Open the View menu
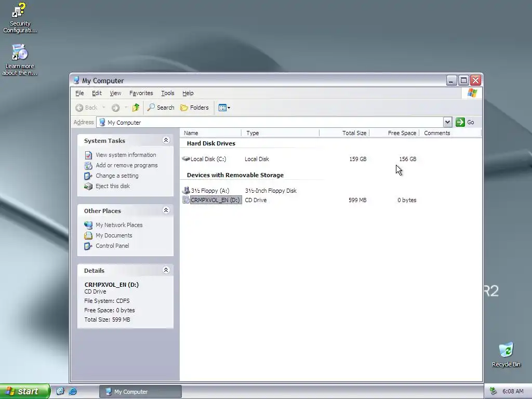 (x=115, y=93)
